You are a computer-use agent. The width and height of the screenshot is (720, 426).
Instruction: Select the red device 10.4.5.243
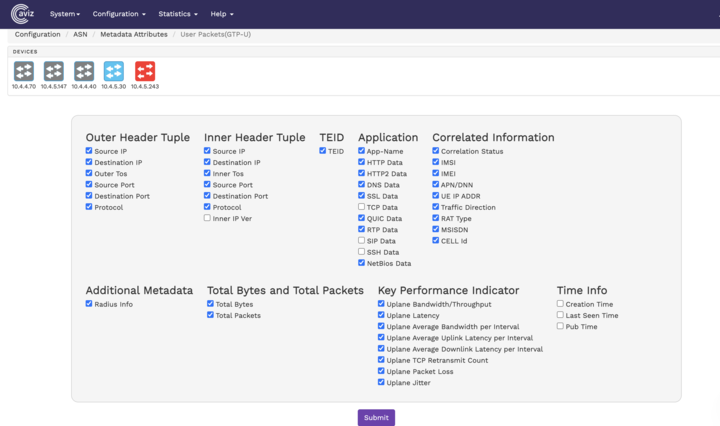(145, 71)
